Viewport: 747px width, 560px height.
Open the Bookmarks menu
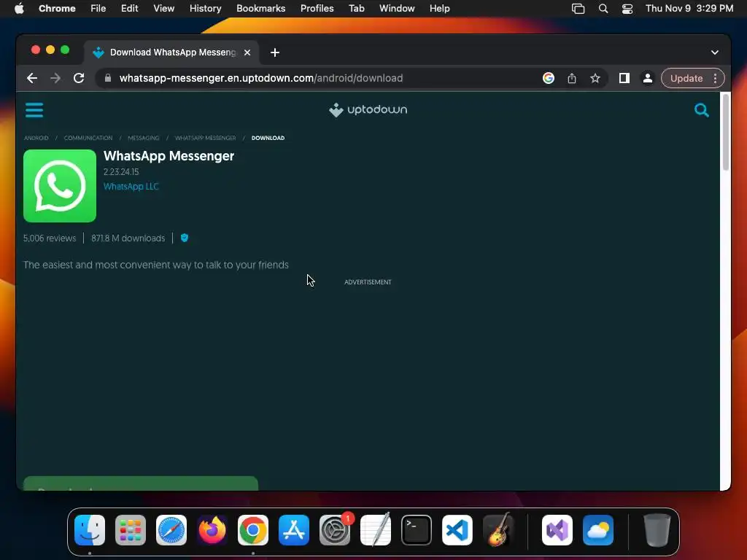coord(260,9)
